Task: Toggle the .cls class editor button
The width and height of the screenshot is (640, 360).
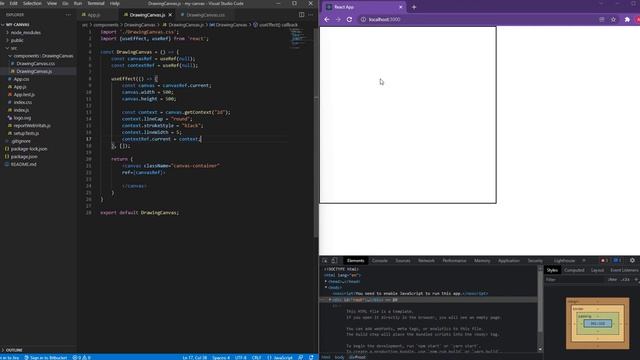Action: coord(625,280)
